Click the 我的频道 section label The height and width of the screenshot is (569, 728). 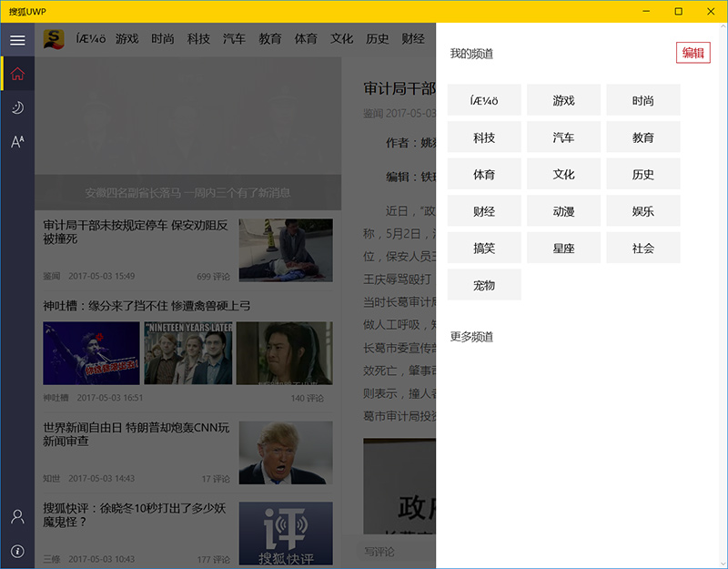(x=471, y=54)
